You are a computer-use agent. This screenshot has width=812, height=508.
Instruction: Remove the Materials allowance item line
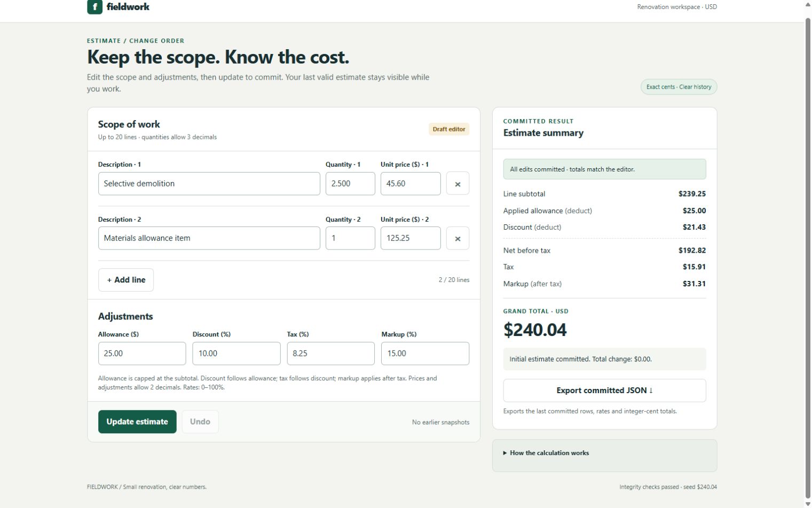pos(458,239)
